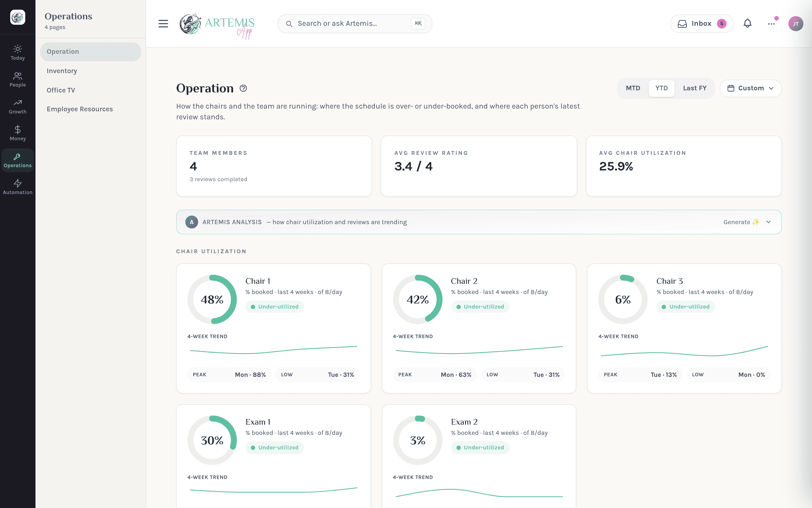Click the ⌘K shortcut badge
812x508 pixels.
(x=418, y=24)
